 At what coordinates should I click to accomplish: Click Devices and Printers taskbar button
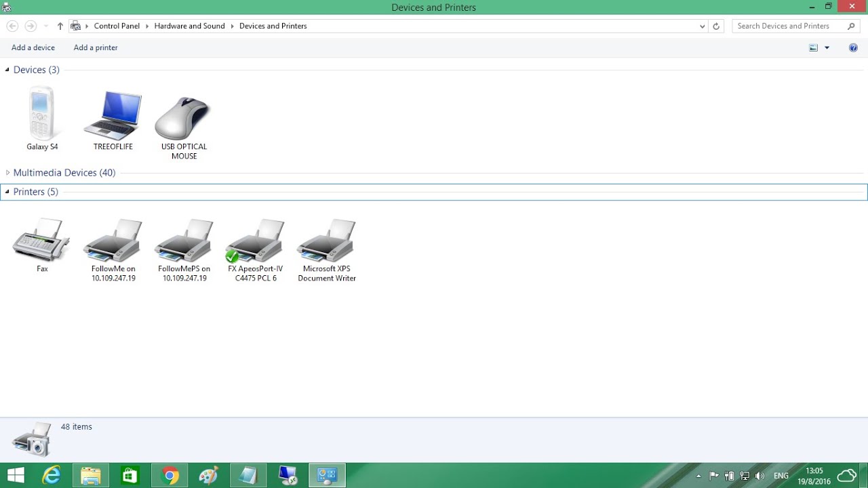(x=328, y=475)
